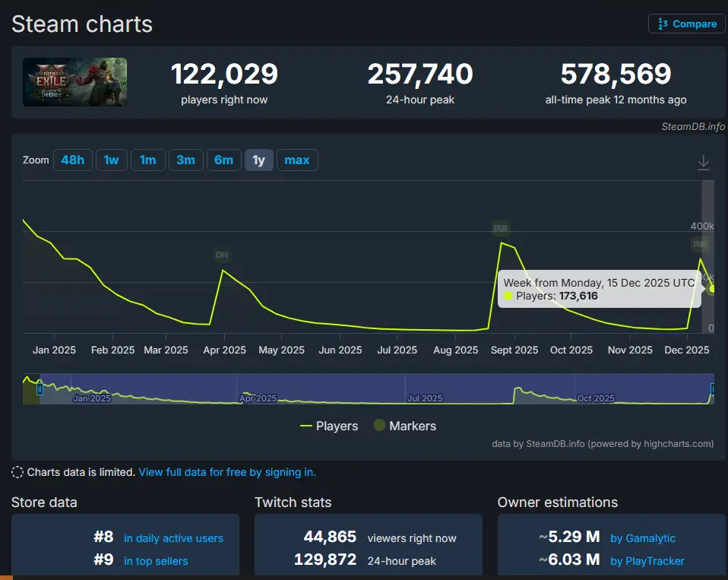Click the DH marker on the chart
Image resolution: width=728 pixels, height=580 pixels.
tap(222, 255)
